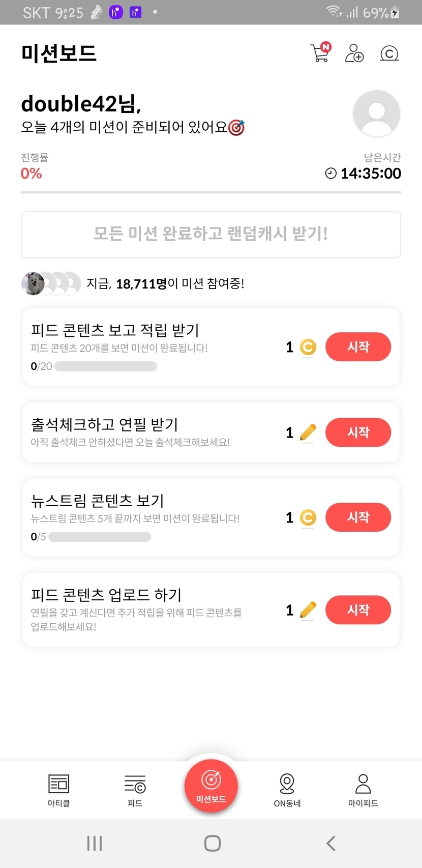The image size is (422, 868).
Task: Open the cash coin icon in header
Action: pos(389,53)
